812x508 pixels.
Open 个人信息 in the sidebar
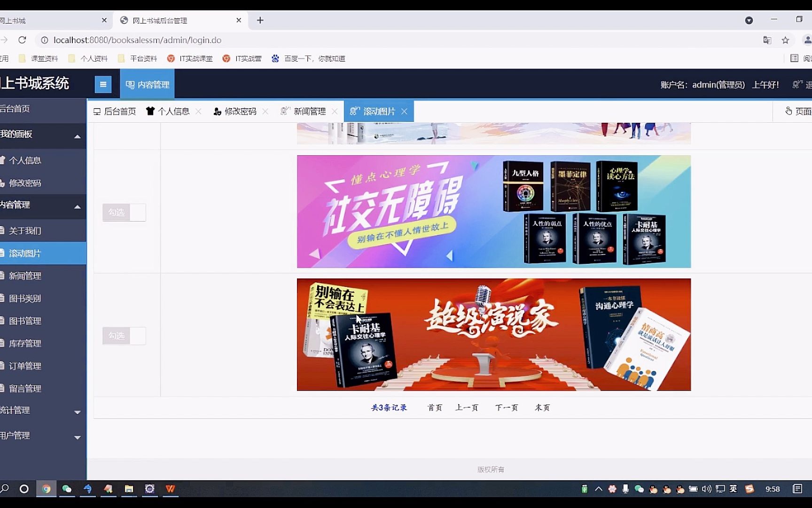point(43,160)
